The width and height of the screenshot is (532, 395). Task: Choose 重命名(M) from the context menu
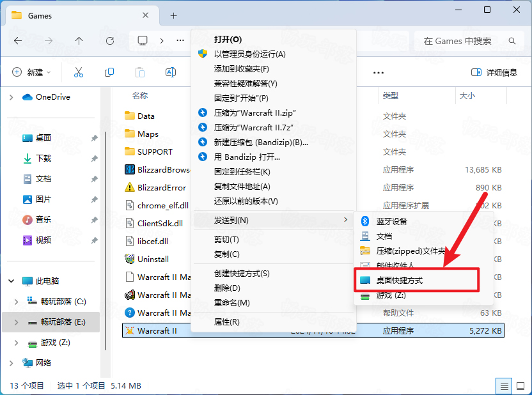click(274, 303)
